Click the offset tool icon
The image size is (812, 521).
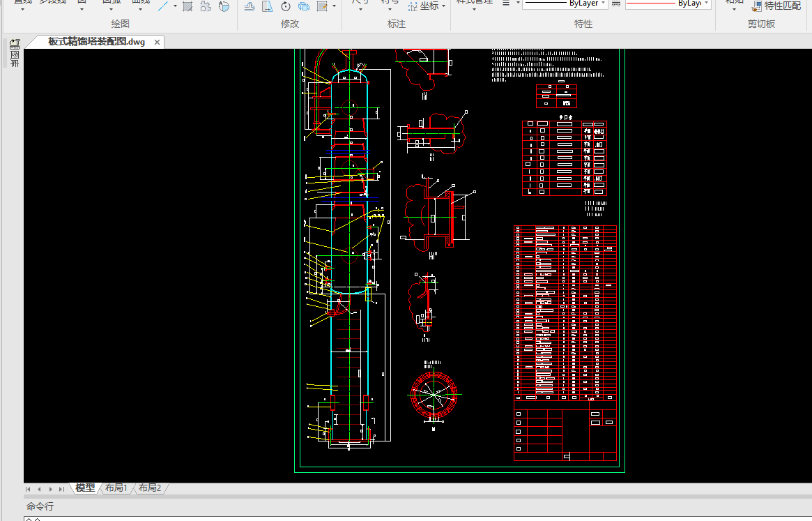[249, 6]
